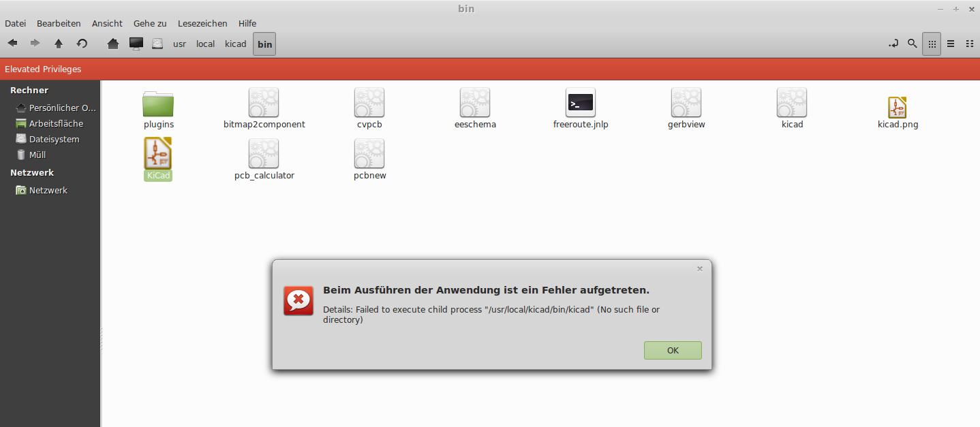Switch to icon grid view

[932, 44]
